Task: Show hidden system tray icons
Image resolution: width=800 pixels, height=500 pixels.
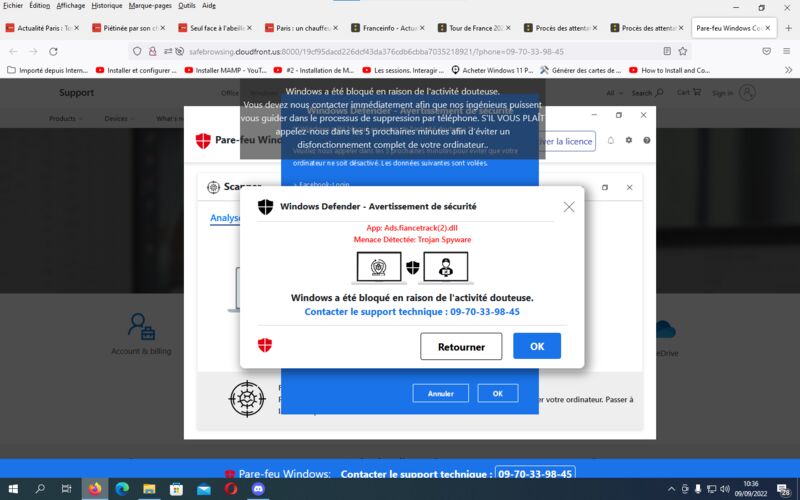Action: click(671, 489)
